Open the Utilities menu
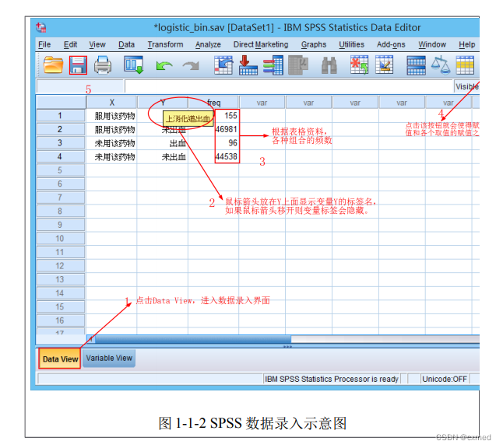 click(x=352, y=44)
